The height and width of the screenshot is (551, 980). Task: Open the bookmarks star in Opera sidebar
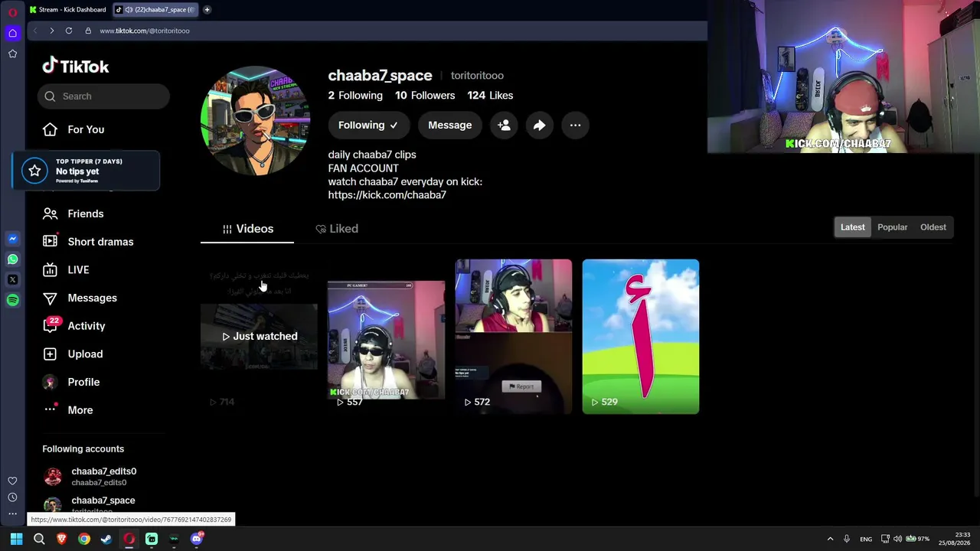pyautogui.click(x=12, y=54)
